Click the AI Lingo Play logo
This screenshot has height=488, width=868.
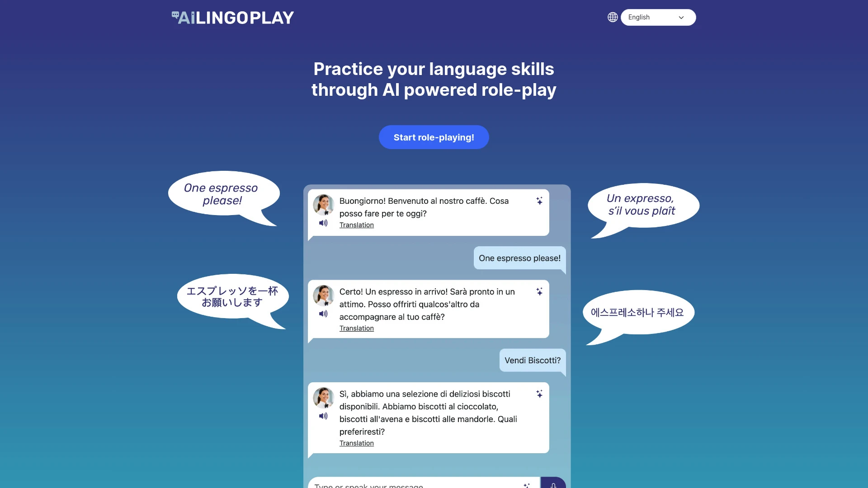(x=233, y=17)
